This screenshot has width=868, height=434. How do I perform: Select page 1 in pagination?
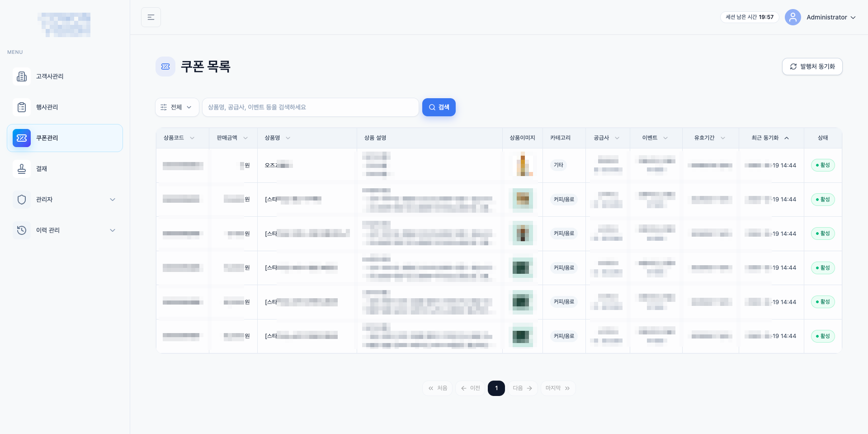pyautogui.click(x=496, y=388)
